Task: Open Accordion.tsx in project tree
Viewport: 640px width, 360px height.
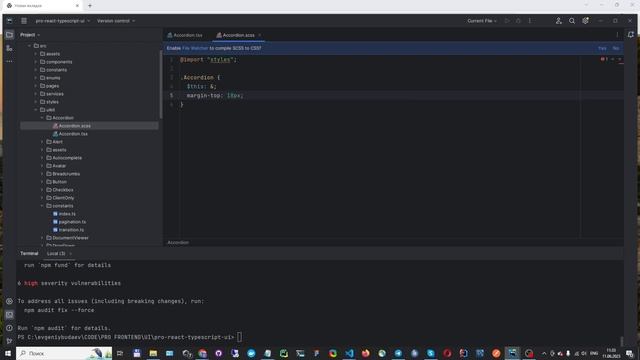Action: 73,134
